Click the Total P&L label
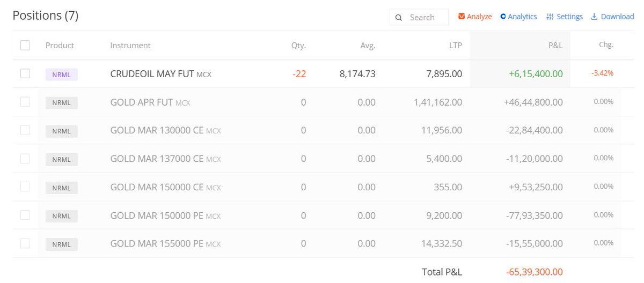This screenshot has height=283, width=644. coord(442,272)
